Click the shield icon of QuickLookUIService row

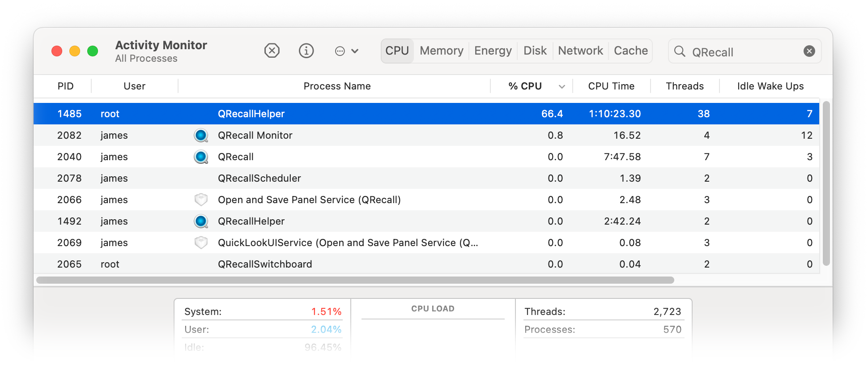click(x=201, y=243)
